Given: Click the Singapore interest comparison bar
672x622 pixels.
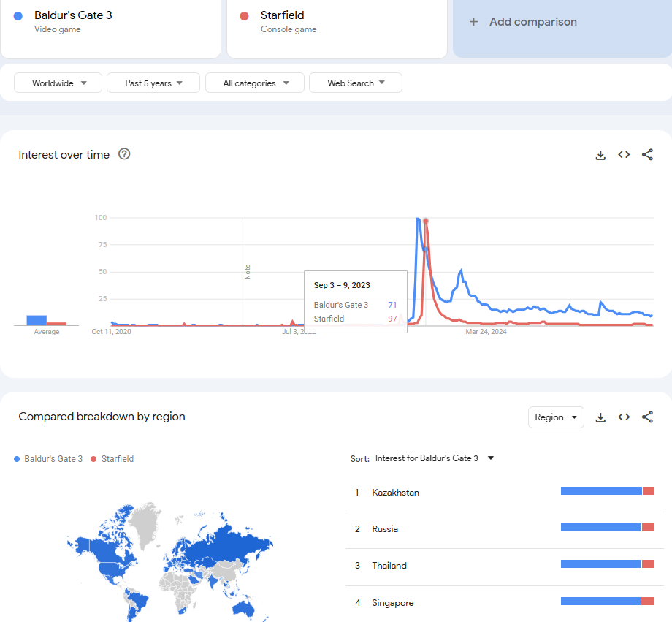Looking at the screenshot, I should click(607, 602).
